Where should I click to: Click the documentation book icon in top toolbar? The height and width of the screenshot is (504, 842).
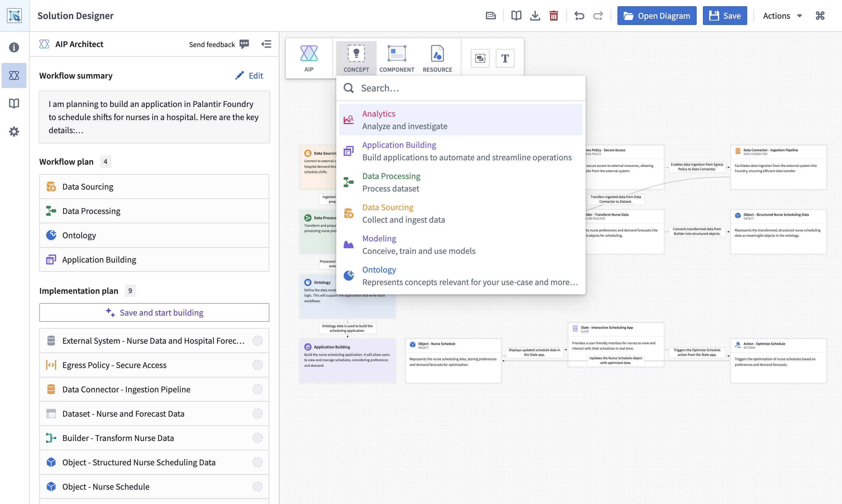516,16
